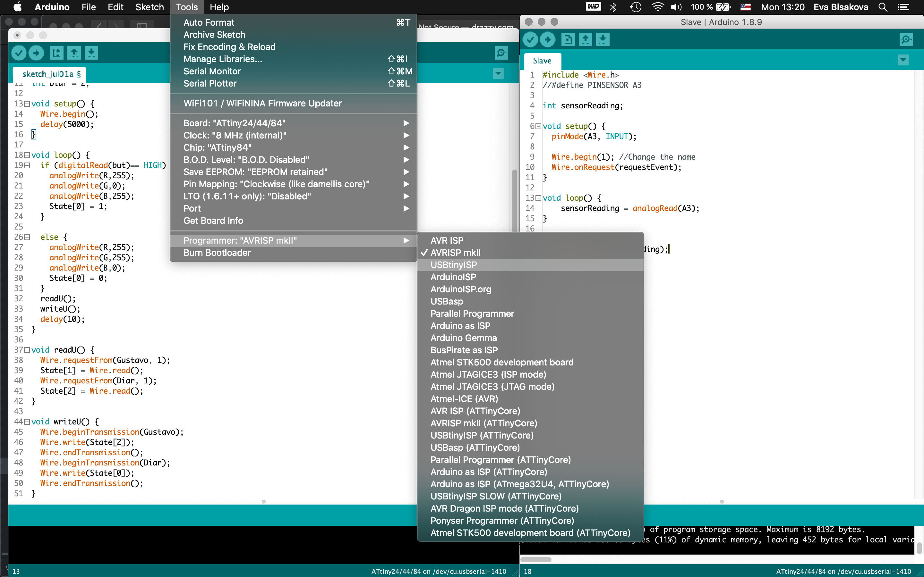This screenshot has width=924, height=577.
Task: Click Burn Bootloader
Action: [x=217, y=253]
